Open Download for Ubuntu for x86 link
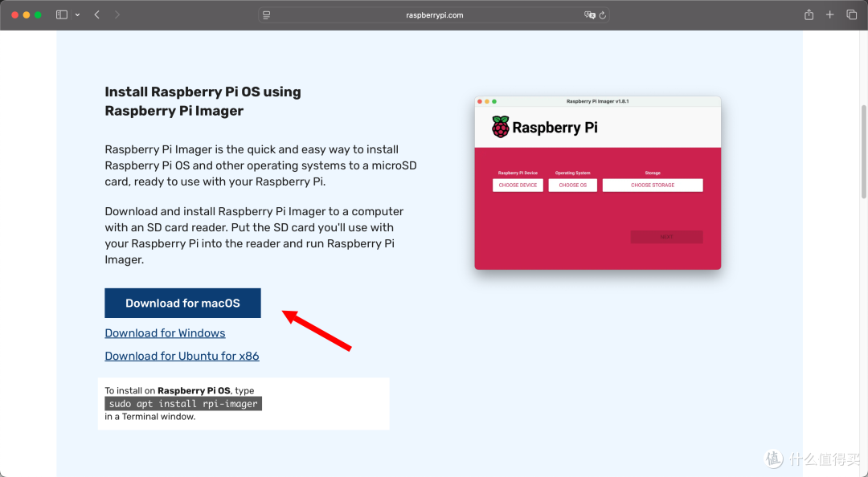Viewport: 868px width, 477px height. pyautogui.click(x=182, y=356)
